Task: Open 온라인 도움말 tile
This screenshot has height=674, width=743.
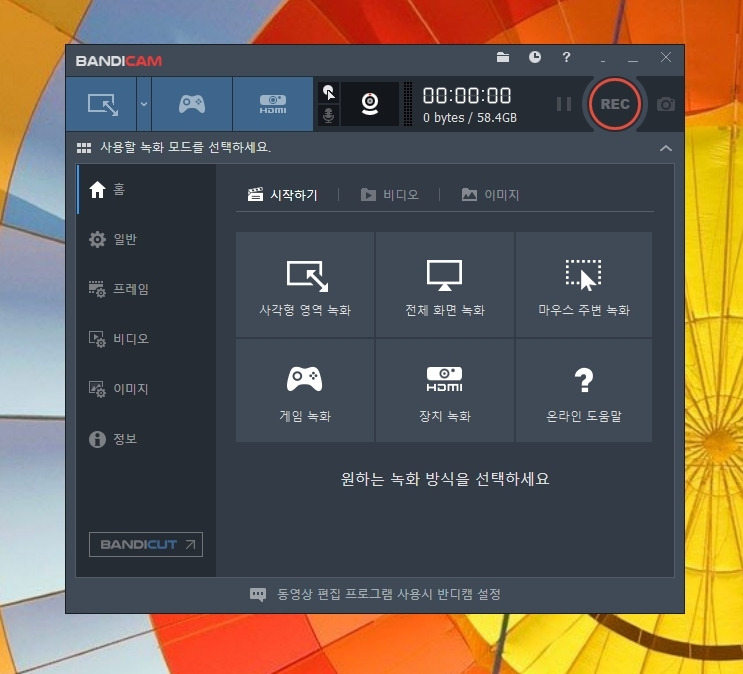Action: 584,391
